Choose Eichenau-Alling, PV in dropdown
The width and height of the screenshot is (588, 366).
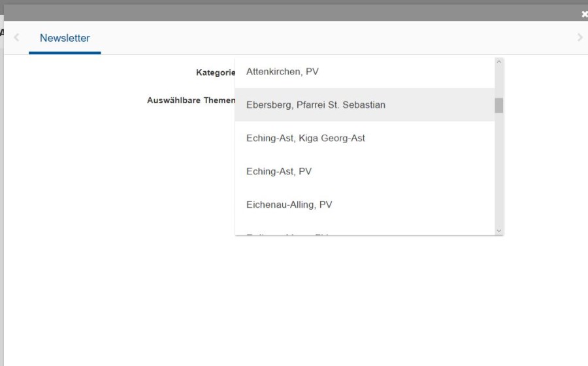[x=289, y=205]
